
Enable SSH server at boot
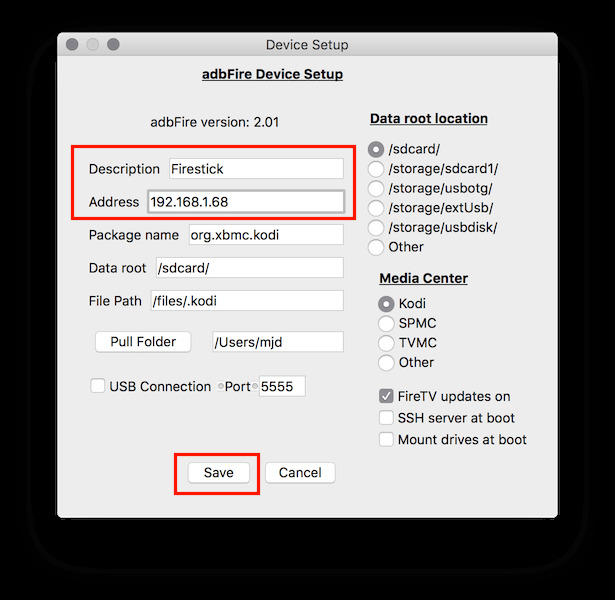[386, 418]
